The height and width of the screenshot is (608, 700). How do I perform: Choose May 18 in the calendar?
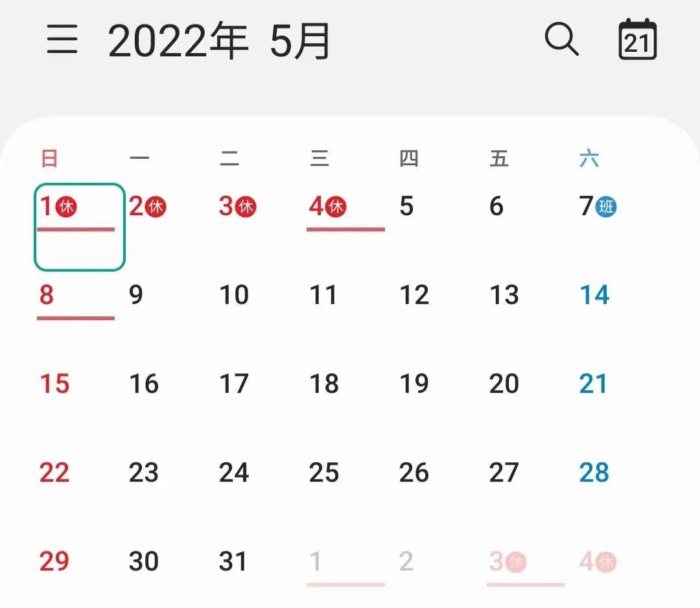point(324,384)
